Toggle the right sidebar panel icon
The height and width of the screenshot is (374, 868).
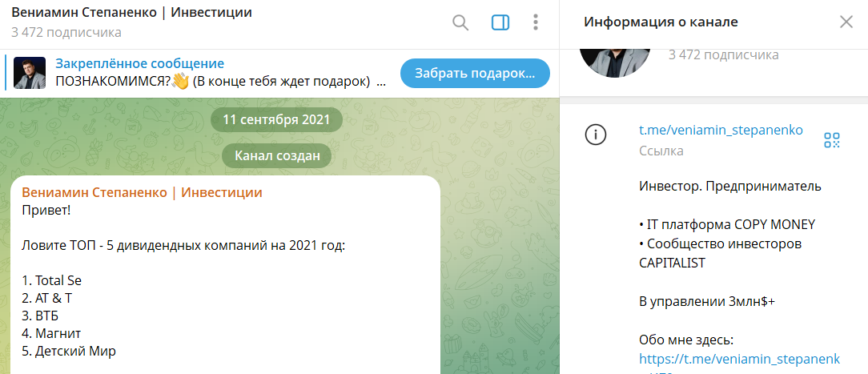[500, 22]
